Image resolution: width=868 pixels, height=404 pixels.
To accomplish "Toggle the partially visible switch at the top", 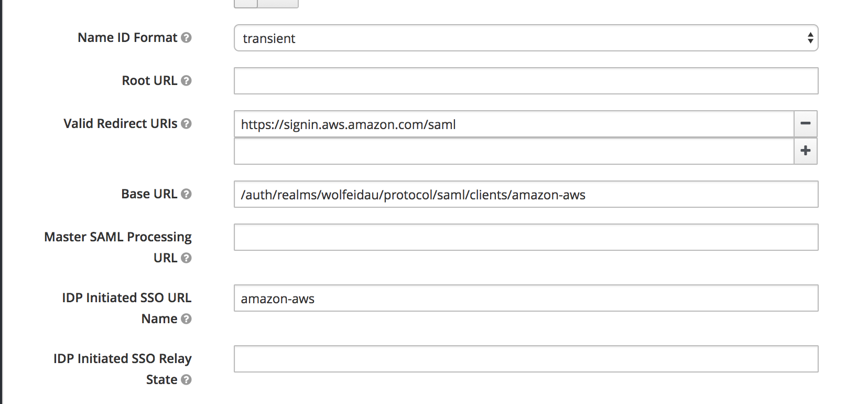I will coord(266,4).
